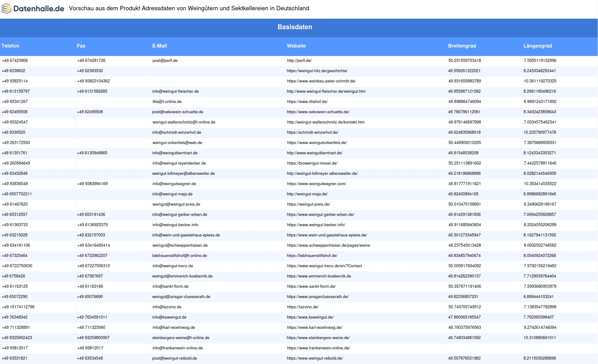Viewport: 598px width, 364px height.
Task: Click website https://www.tiliahof.de/
Action: pos(307,102)
